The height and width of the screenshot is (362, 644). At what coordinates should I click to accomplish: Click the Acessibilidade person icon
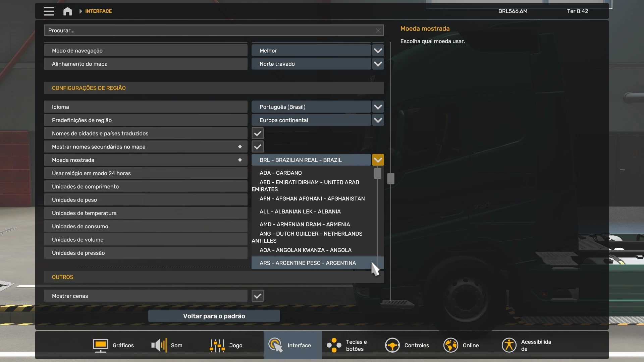tap(509, 345)
